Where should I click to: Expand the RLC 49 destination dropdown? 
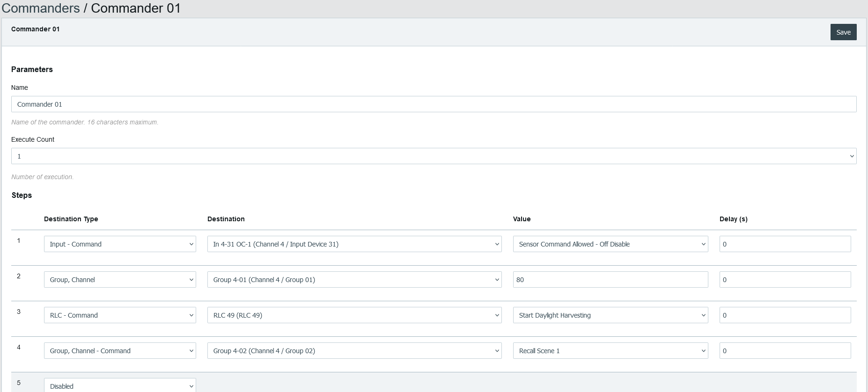pyautogui.click(x=354, y=315)
